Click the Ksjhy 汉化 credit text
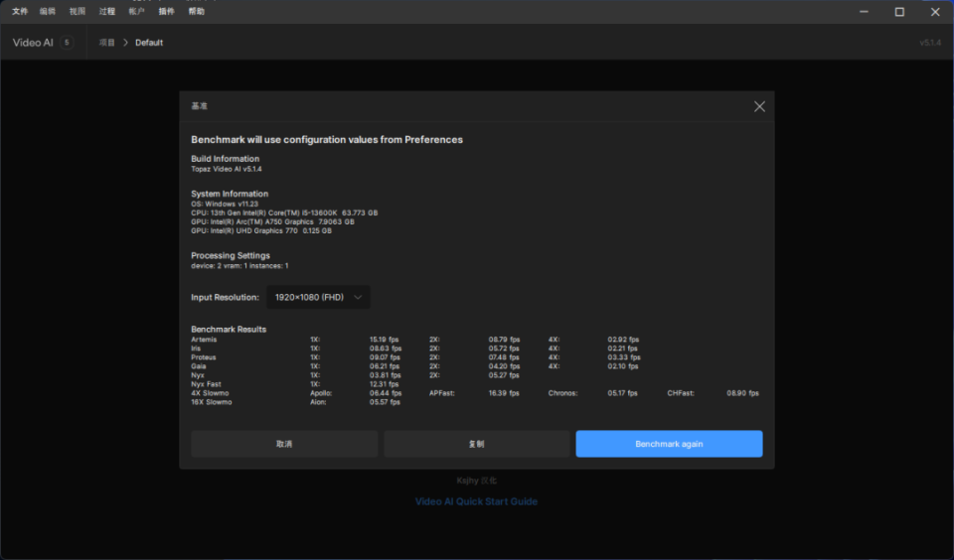This screenshot has height=560, width=954. point(476,481)
